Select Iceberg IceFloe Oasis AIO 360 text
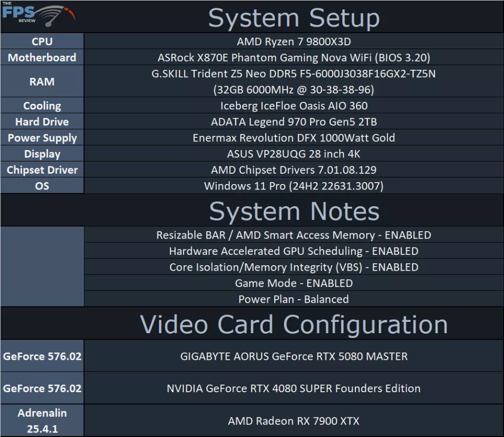 pyautogui.click(x=294, y=106)
